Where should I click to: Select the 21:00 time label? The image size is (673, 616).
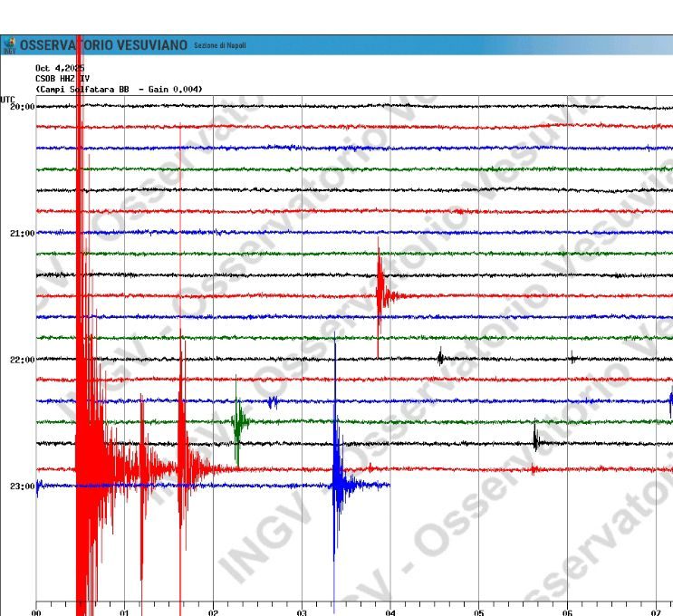coord(22,234)
